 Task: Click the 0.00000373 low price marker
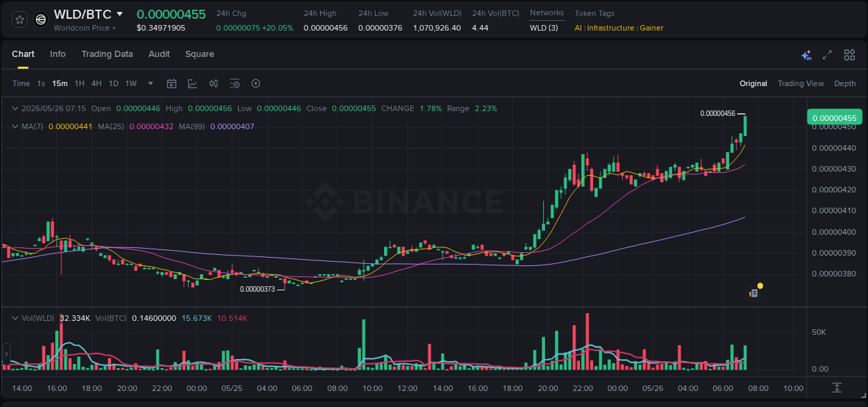[258, 289]
